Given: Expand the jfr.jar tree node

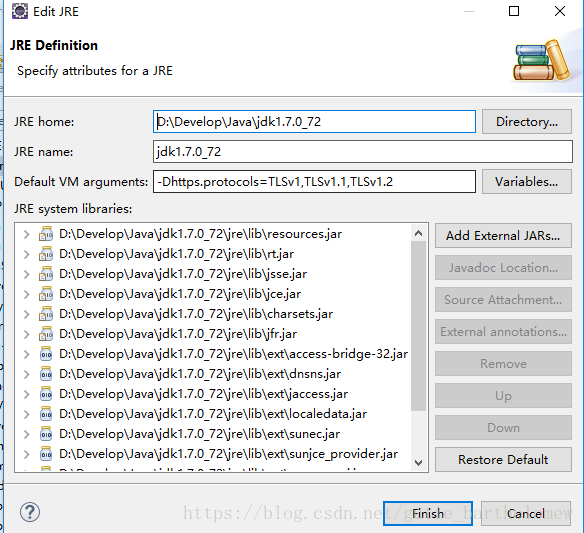Looking at the screenshot, I should click(x=26, y=334).
